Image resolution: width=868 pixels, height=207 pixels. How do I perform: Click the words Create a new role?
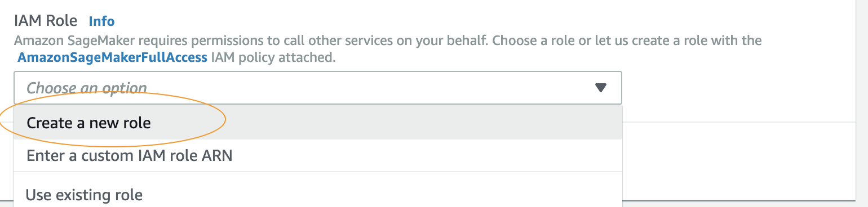pyautogui.click(x=88, y=123)
